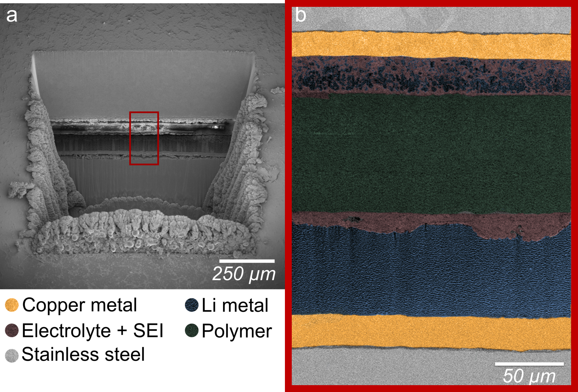
Task: Click inside the red rectangle in panel a
Action: click(144, 138)
